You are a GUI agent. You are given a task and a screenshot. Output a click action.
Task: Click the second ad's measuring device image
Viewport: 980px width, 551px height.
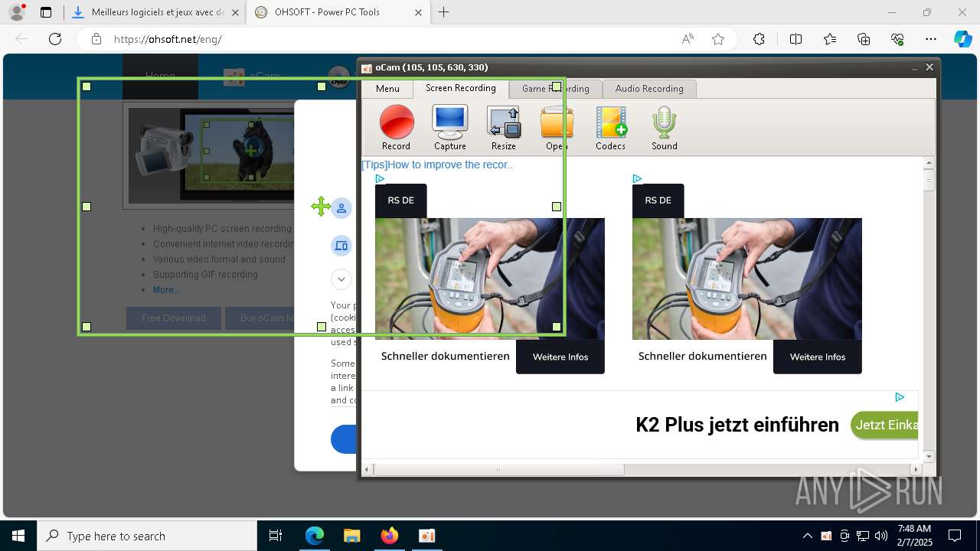(747, 279)
